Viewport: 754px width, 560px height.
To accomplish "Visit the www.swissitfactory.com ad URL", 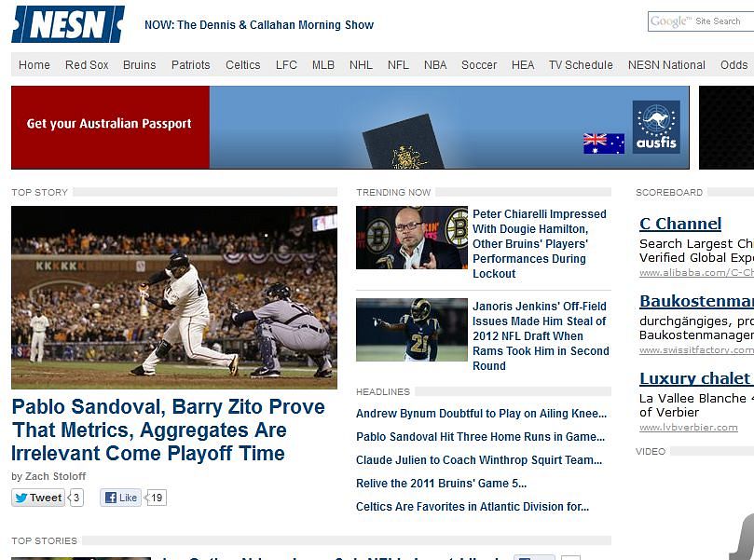I will tap(697, 350).
